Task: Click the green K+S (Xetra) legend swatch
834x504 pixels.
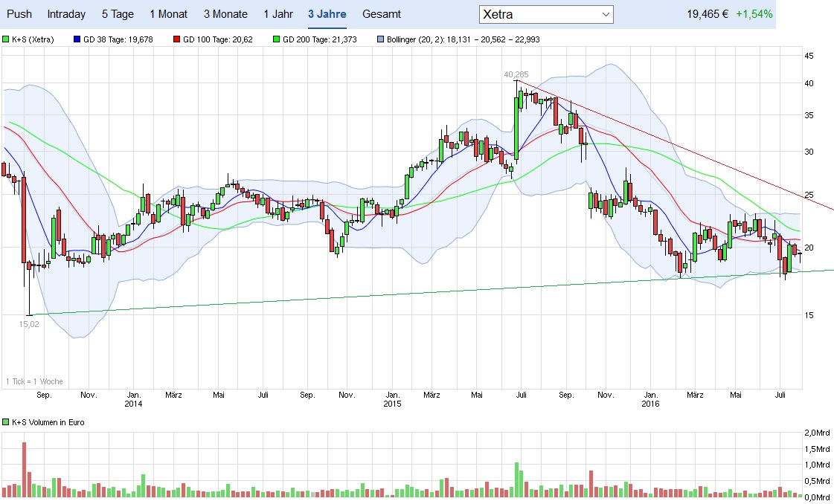Action: 6,39
